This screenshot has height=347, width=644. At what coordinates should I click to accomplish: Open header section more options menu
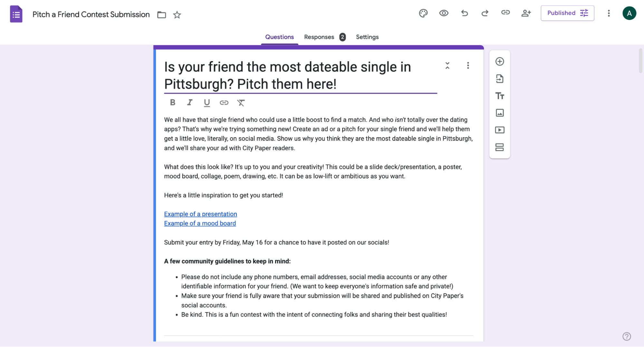pos(468,66)
